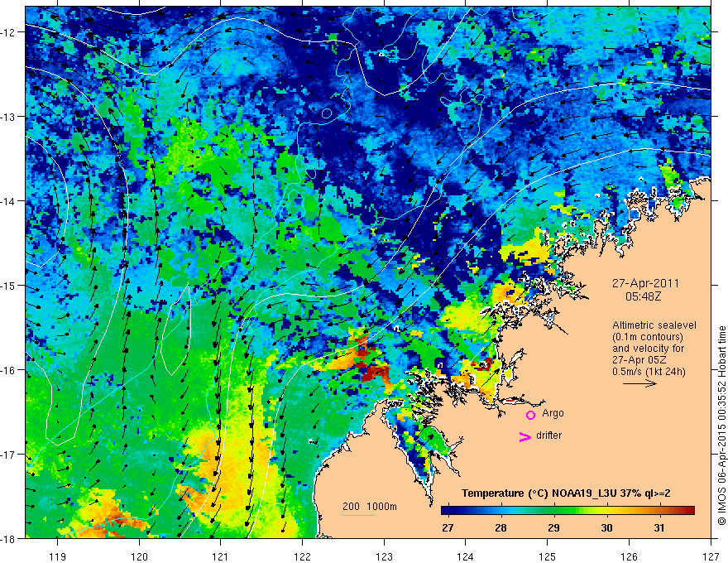Click the 'Argo' legend label
Screen dimensions: 728x563
pyautogui.click(x=553, y=413)
